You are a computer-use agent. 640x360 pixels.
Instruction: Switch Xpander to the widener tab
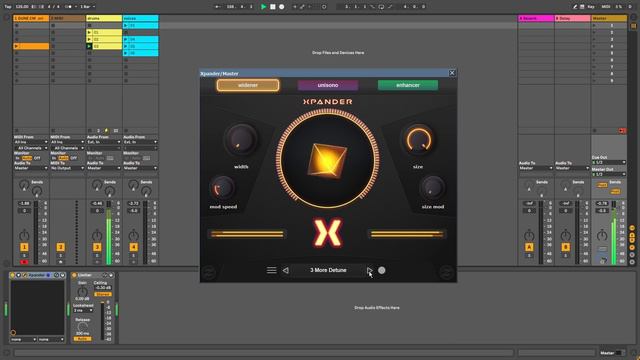tap(248, 85)
